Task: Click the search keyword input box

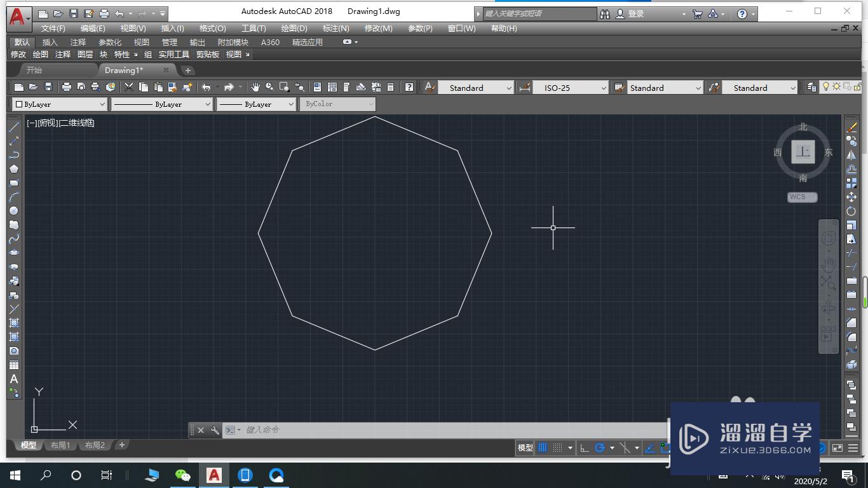Action: click(540, 13)
